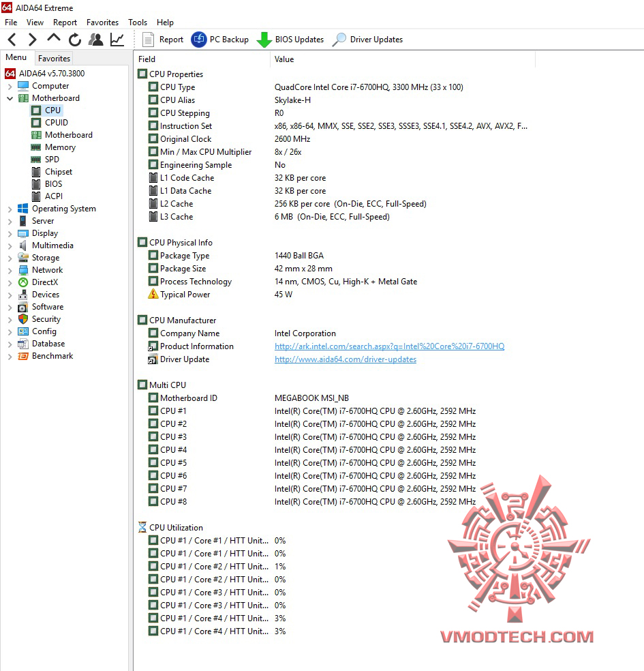Open the ark.intel.com product information link

pos(390,346)
